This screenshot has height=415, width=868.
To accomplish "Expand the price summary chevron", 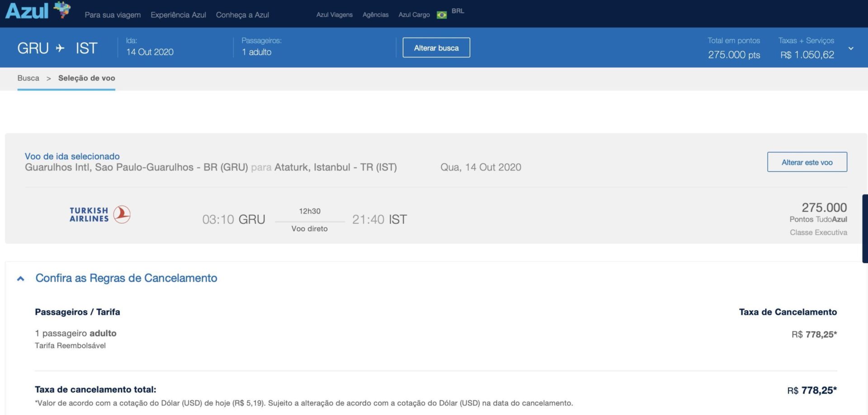I will [x=851, y=48].
